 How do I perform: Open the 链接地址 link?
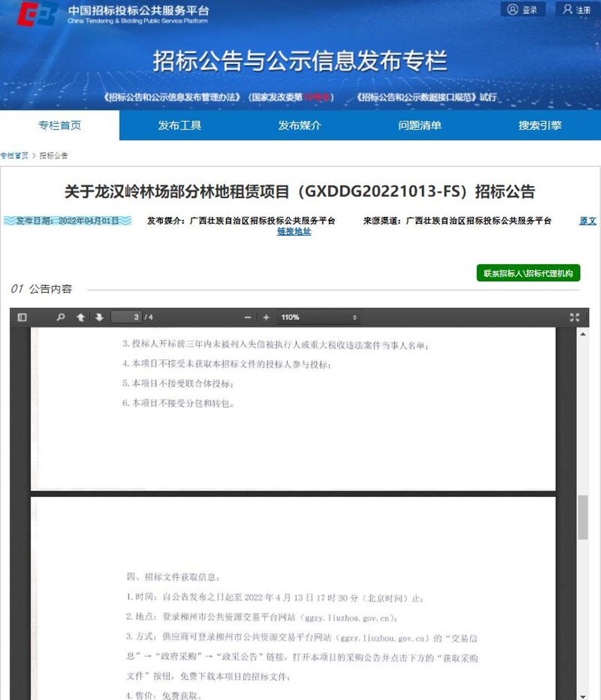pos(294,232)
